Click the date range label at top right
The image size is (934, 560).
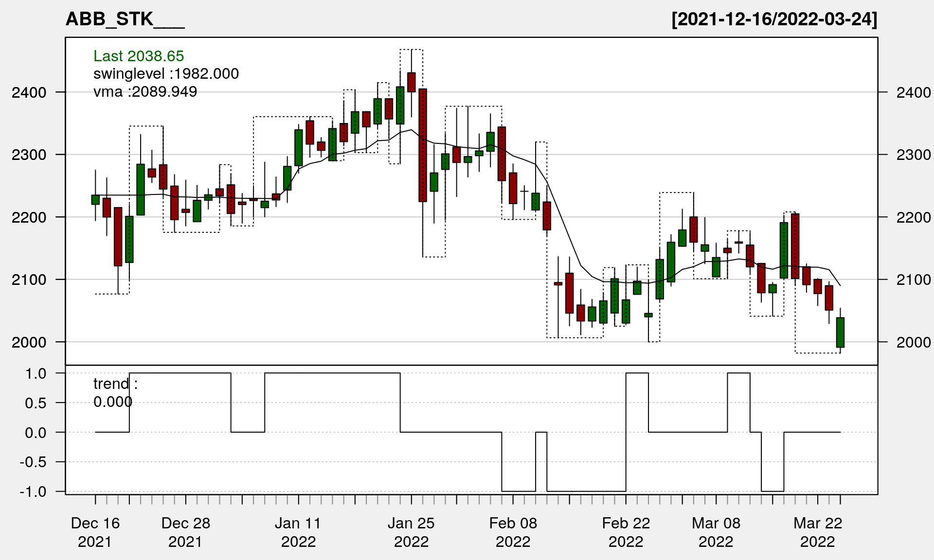coord(774,19)
